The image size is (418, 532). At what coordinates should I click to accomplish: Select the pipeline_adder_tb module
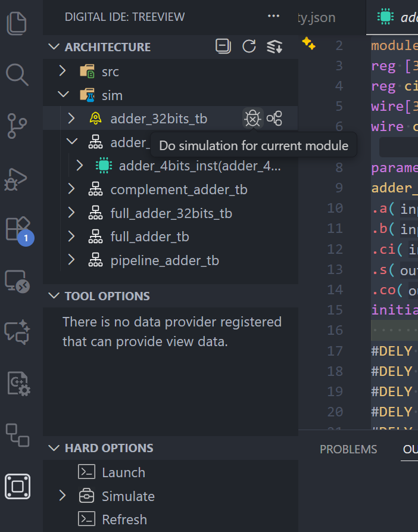(x=164, y=260)
